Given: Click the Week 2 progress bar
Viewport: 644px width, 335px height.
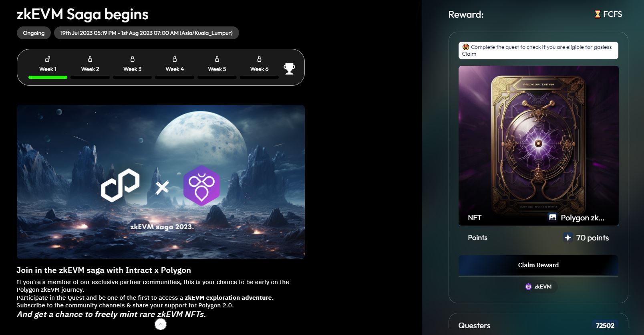Looking at the screenshot, I should point(90,77).
